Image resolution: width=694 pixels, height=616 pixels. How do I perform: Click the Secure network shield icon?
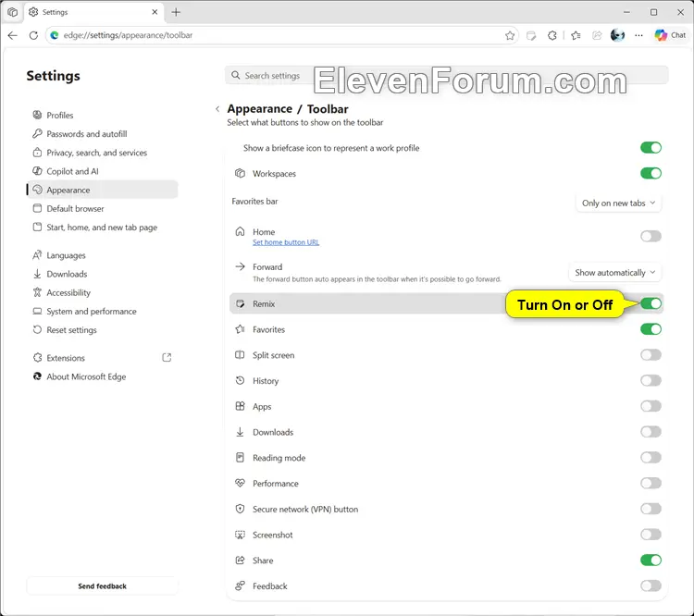(x=240, y=509)
